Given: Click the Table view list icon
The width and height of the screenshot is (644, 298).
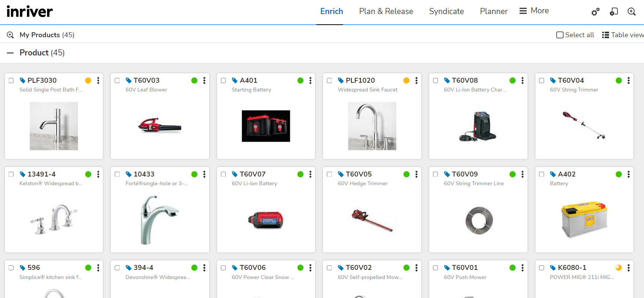Looking at the screenshot, I should 606,35.
